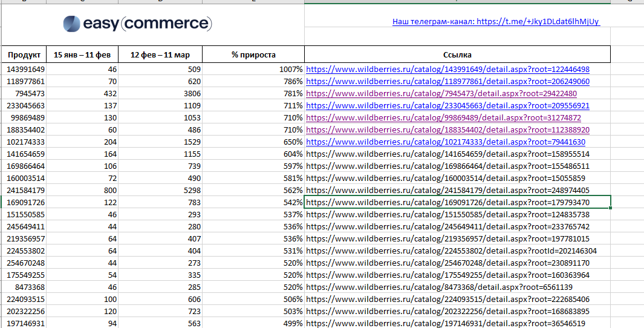Screen dimensions: 644x328
Task: Open the Telegram channel link
Action: tap(496, 22)
